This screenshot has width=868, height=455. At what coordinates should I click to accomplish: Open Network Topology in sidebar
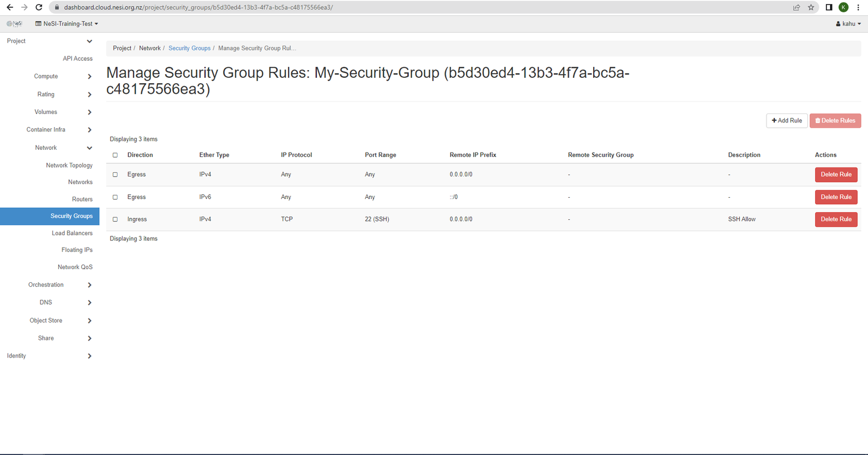(x=69, y=166)
